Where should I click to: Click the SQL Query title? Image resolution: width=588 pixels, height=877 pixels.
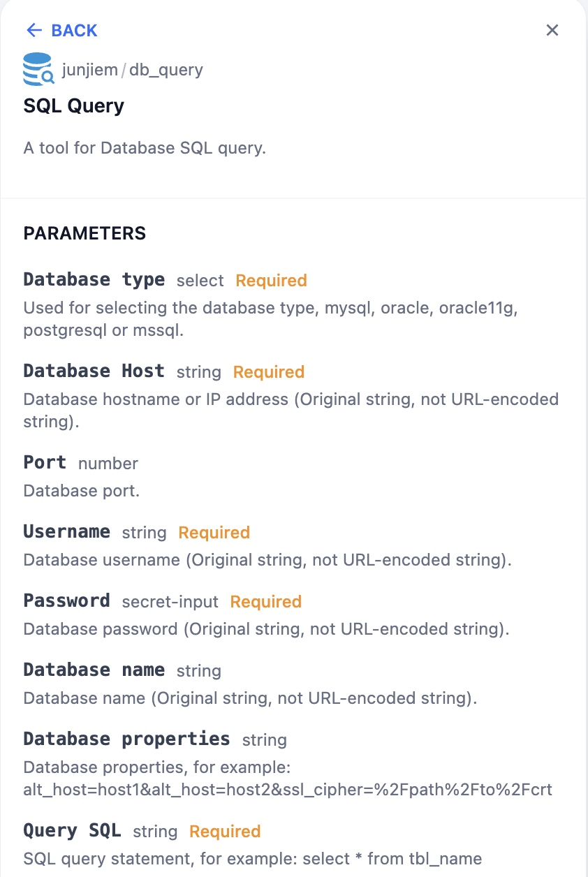point(73,106)
